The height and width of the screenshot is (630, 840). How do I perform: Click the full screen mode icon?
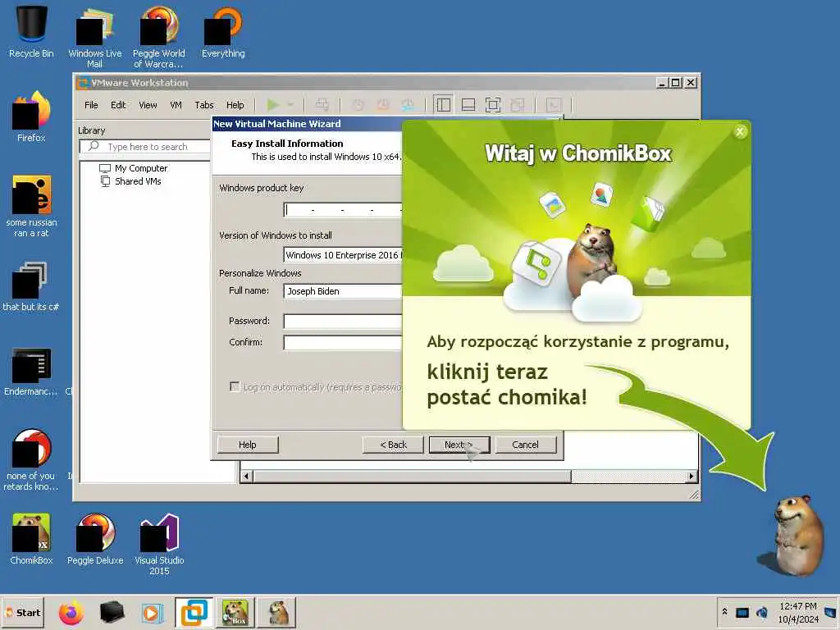click(x=493, y=104)
